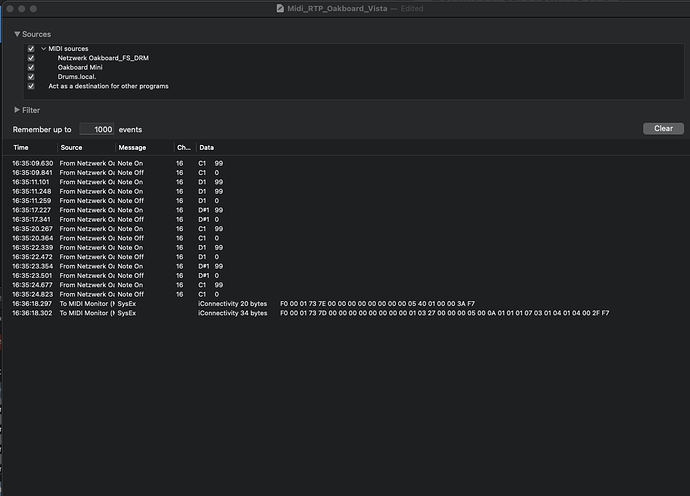Click the Remember up to events field

pyautogui.click(x=96, y=130)
